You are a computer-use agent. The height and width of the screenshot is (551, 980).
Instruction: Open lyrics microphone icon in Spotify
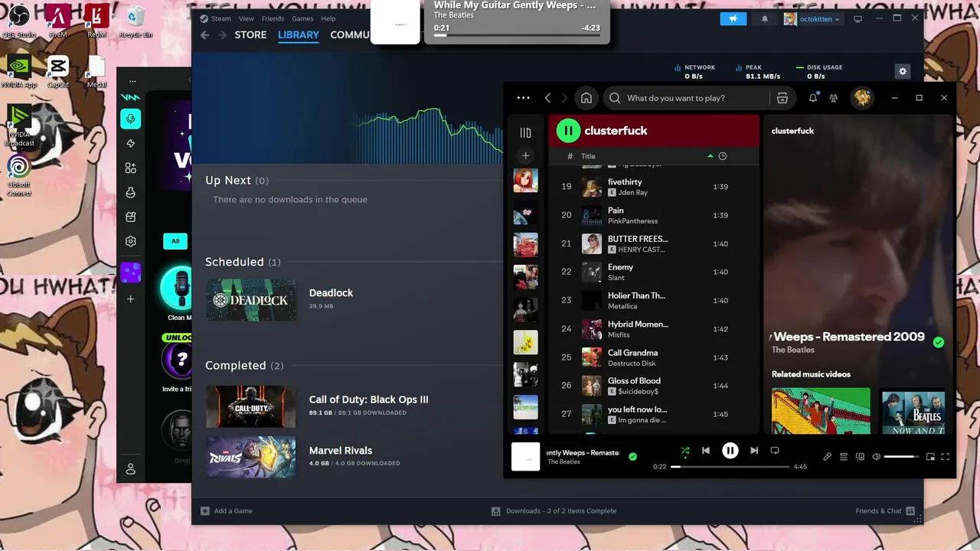[827, 457]
